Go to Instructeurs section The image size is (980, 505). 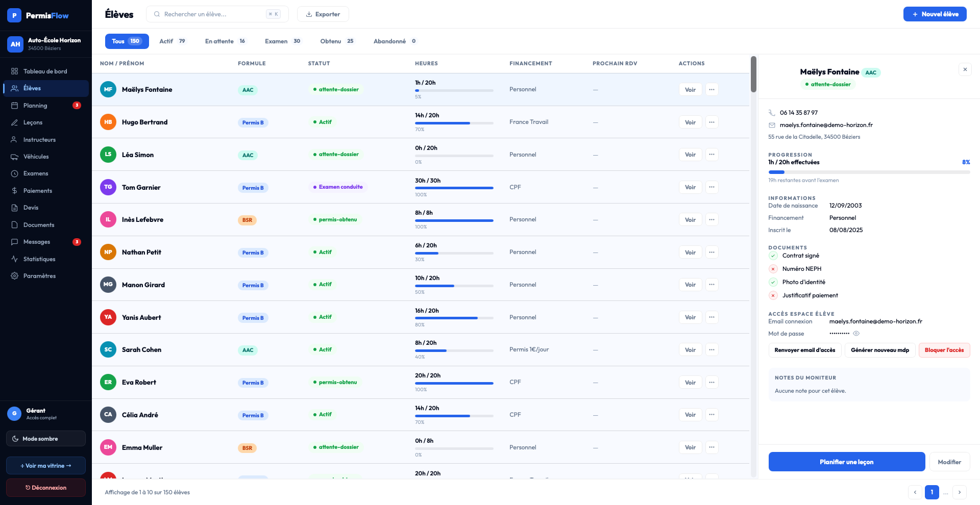pos(46,140)
